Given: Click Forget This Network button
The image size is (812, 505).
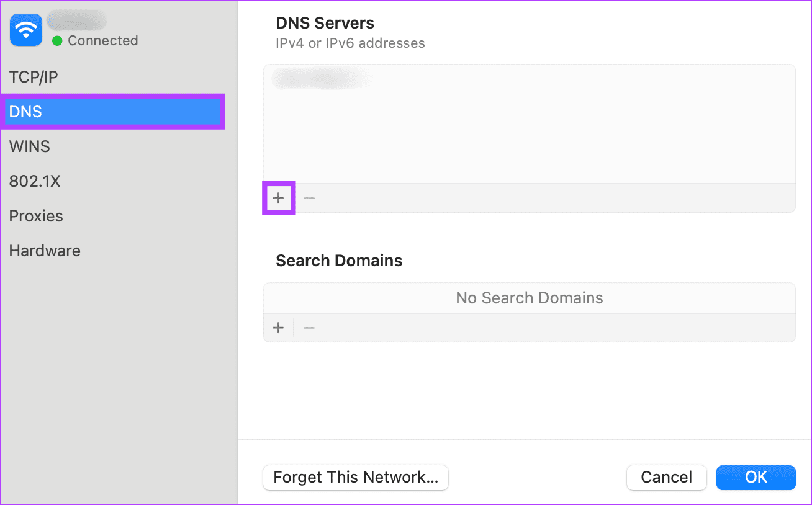Looking at the screenshot, I should (x=356, y=478).
